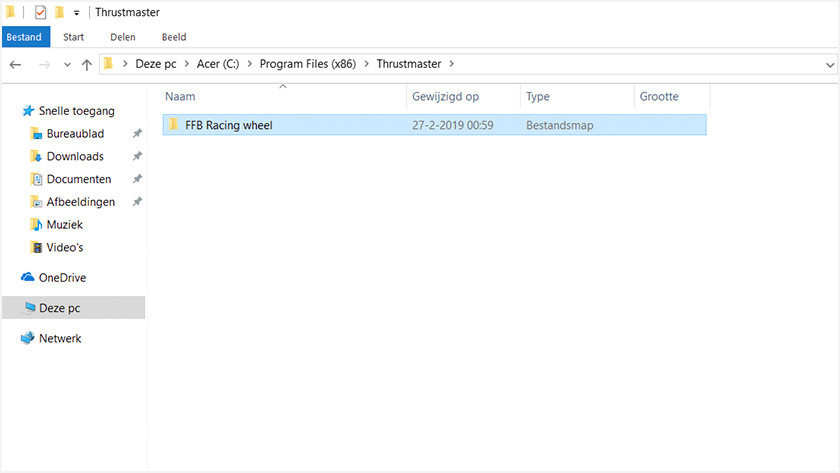The width and height of the screenshot is (840, 473).
Task: Open the Bestand tab
Action: (x=24, y=37)
